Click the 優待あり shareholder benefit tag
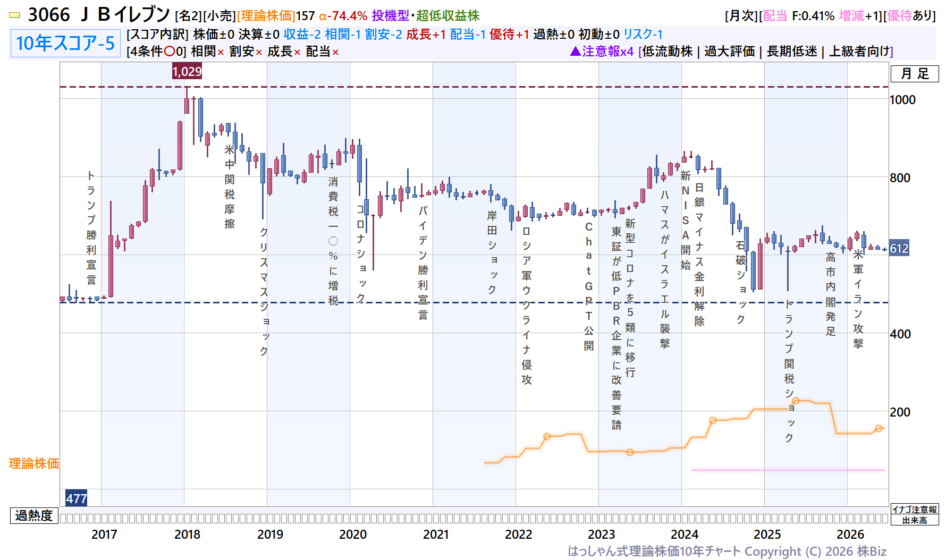Screen dimensions: 946x560 (x=910, y=16)
